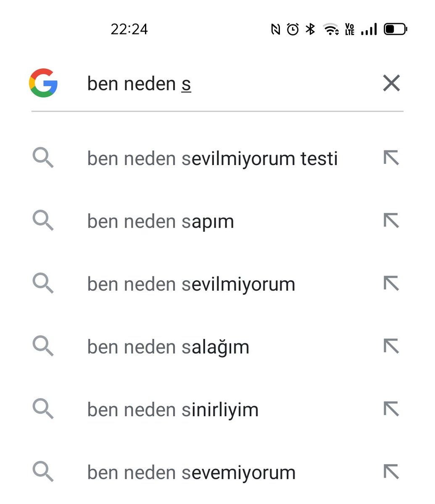Click the magnifier icon beside 'ben neden sapım'
The width and height of the screenshot is (435, 504).
[x=43, y=221]
